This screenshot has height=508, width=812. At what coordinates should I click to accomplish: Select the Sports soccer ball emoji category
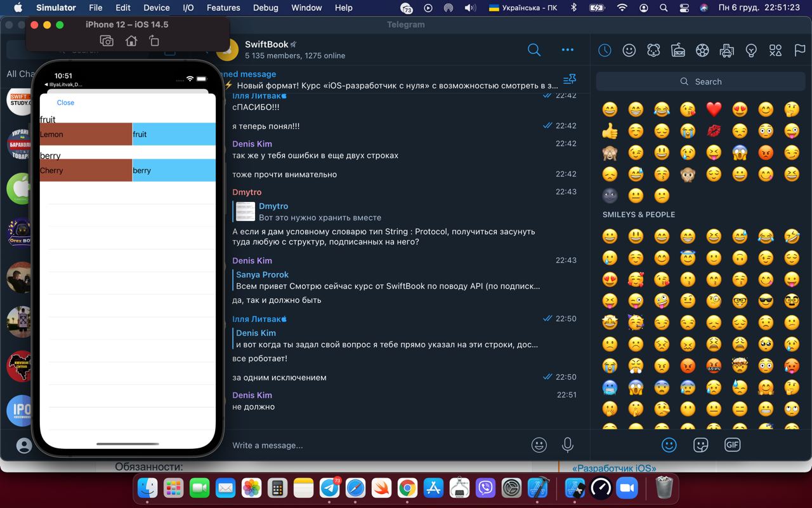702,50
